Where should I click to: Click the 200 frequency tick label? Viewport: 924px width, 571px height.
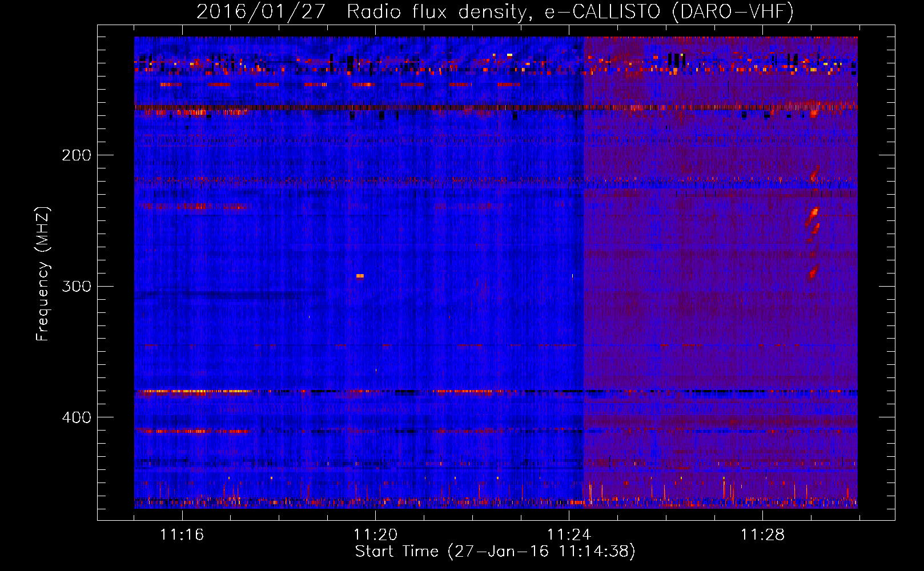77,155
